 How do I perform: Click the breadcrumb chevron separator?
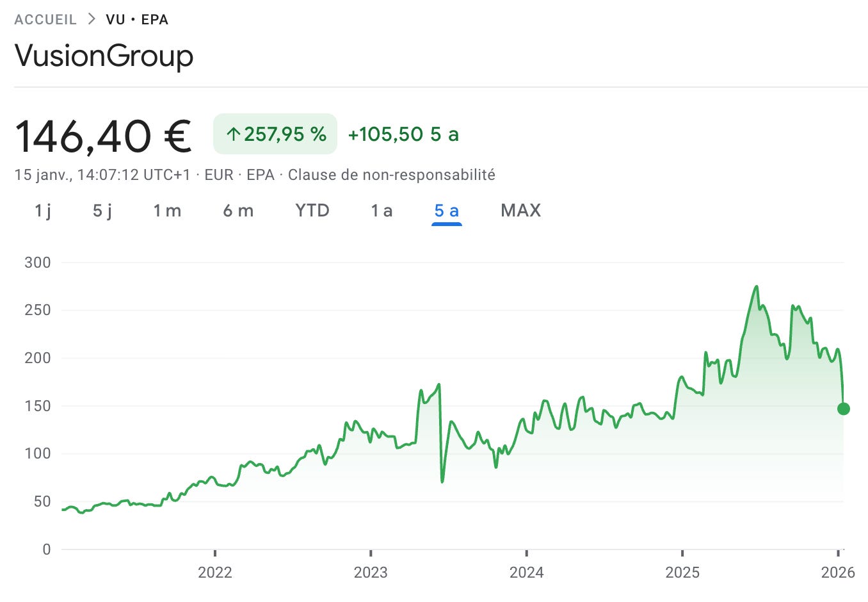click(x=92, y=19)
